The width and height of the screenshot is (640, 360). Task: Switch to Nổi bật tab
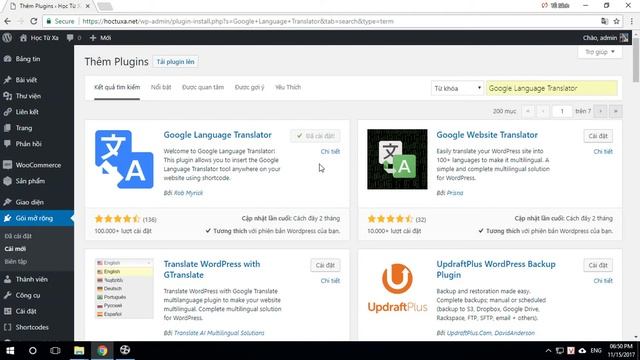161,87
